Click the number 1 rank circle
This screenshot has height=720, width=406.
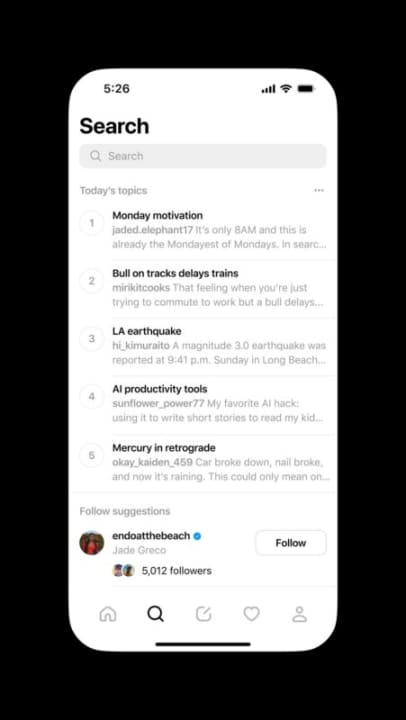92,223
